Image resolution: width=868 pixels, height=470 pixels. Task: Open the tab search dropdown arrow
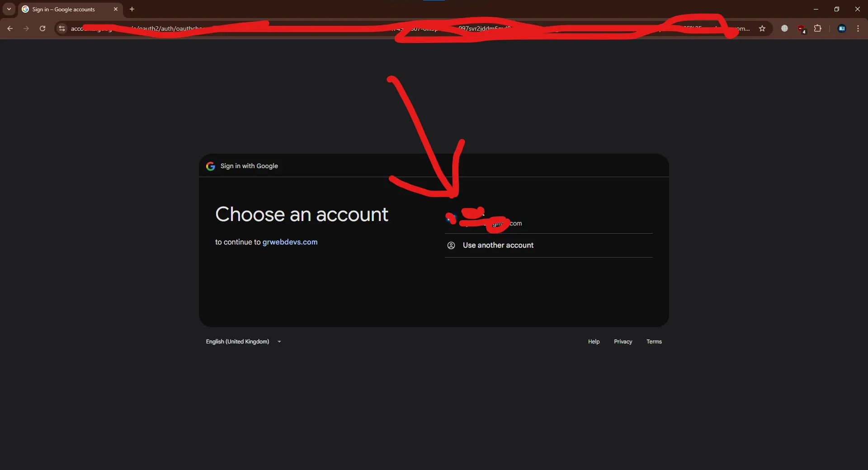click(x=9, y=9)
